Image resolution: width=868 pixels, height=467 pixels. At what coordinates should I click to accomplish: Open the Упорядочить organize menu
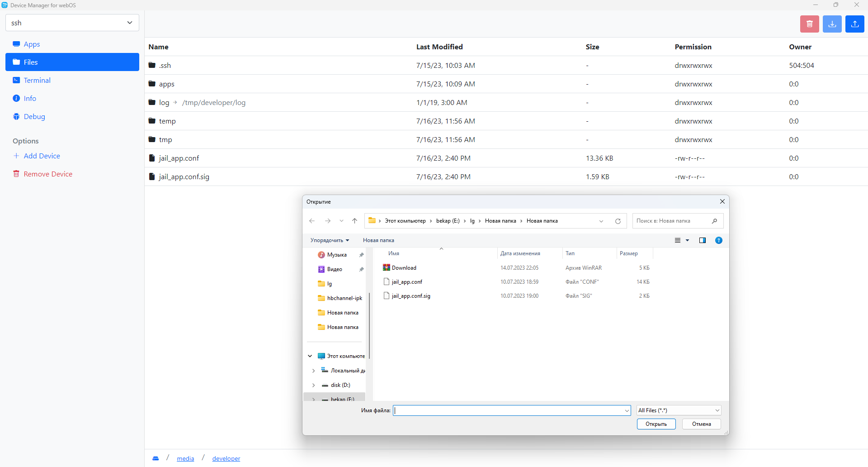pos(330,240)
